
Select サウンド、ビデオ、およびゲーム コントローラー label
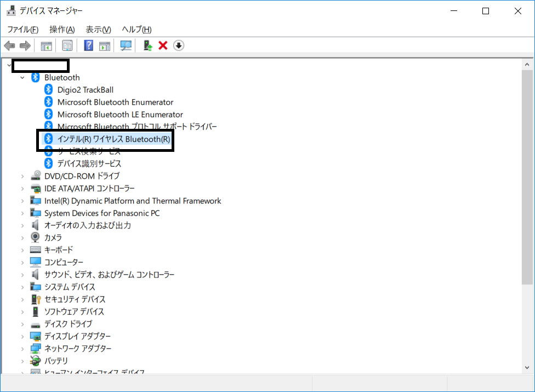pos(109,275)
